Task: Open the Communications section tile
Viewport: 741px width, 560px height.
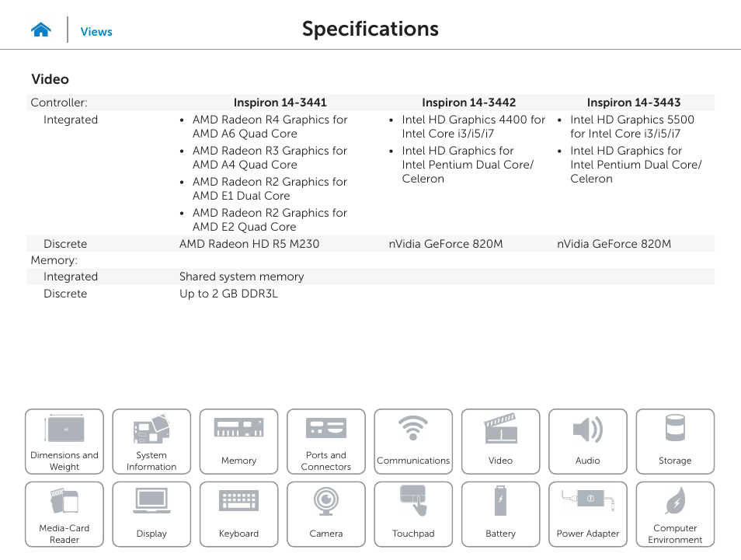Action: pos(413,441)
